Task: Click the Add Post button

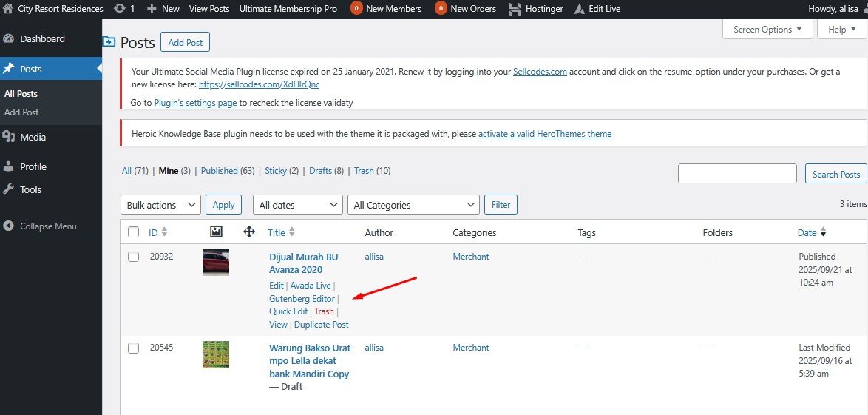Action: 186,42
